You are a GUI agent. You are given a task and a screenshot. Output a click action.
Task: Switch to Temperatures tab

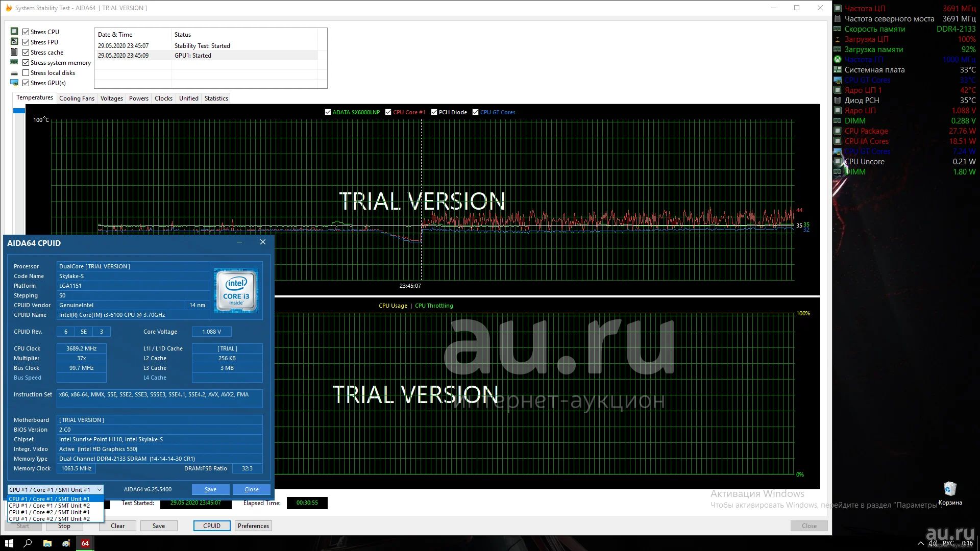coord(34,97)
